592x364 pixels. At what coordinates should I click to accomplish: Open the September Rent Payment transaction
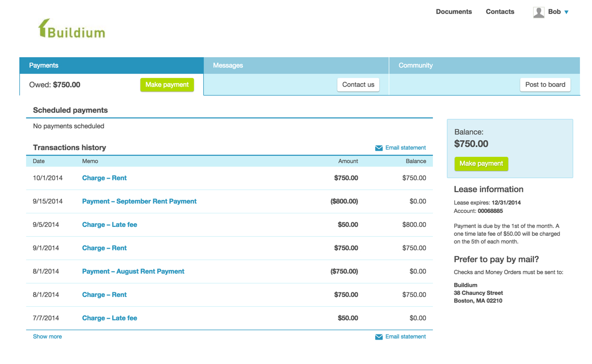pyautogui.click(x=139, y=201)
